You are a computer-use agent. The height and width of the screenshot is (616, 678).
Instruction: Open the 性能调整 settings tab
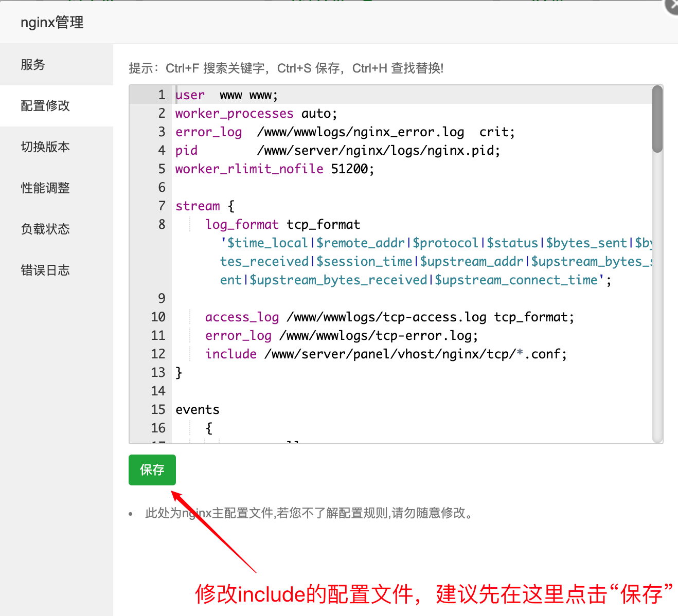click(x=45, y=188)
